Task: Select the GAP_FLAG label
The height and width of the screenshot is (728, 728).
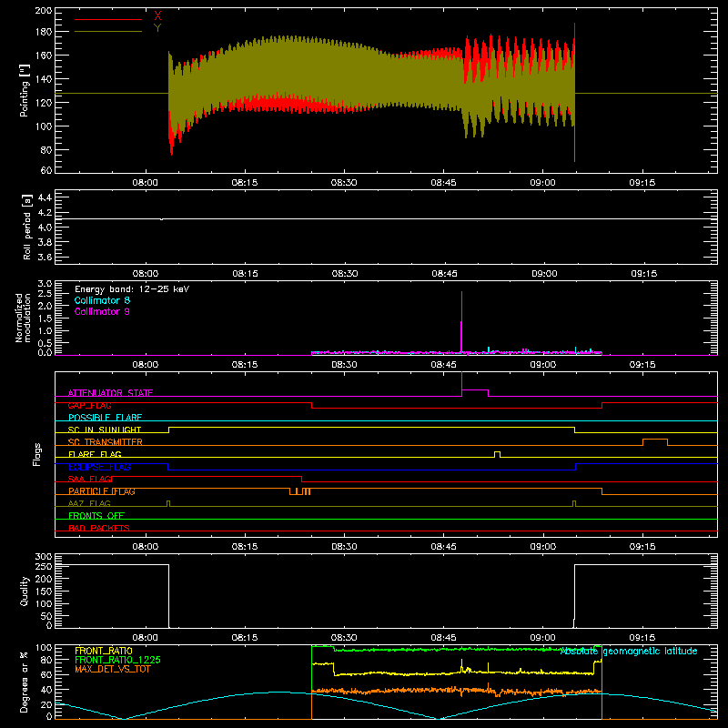Action: 90,405
